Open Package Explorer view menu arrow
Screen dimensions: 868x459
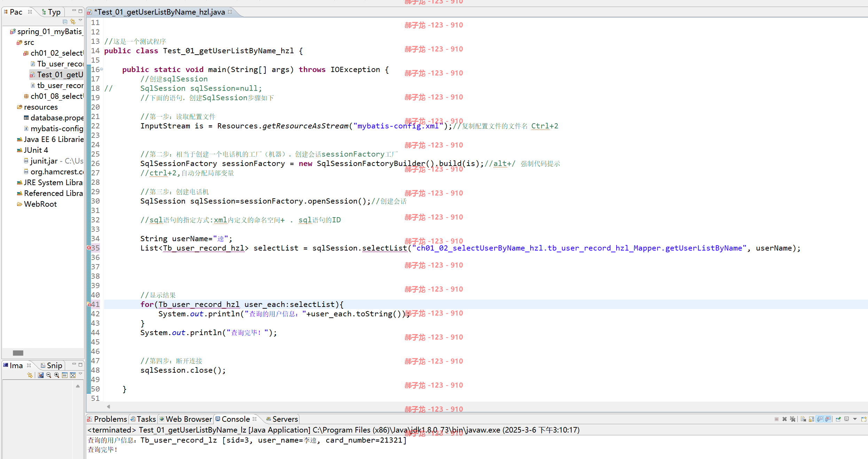pos(80,21)
